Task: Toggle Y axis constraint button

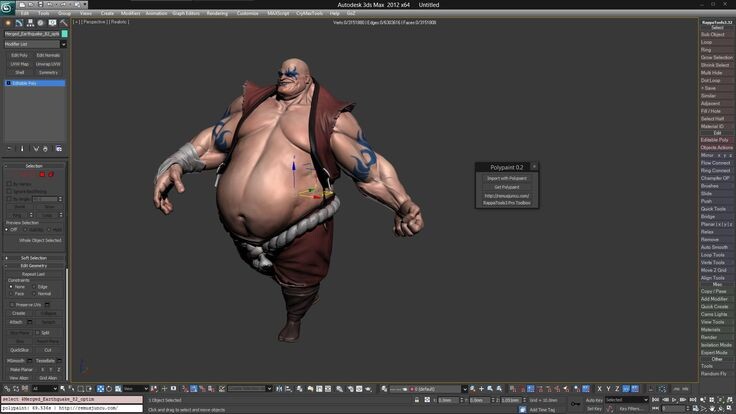Action: [608, 389]
